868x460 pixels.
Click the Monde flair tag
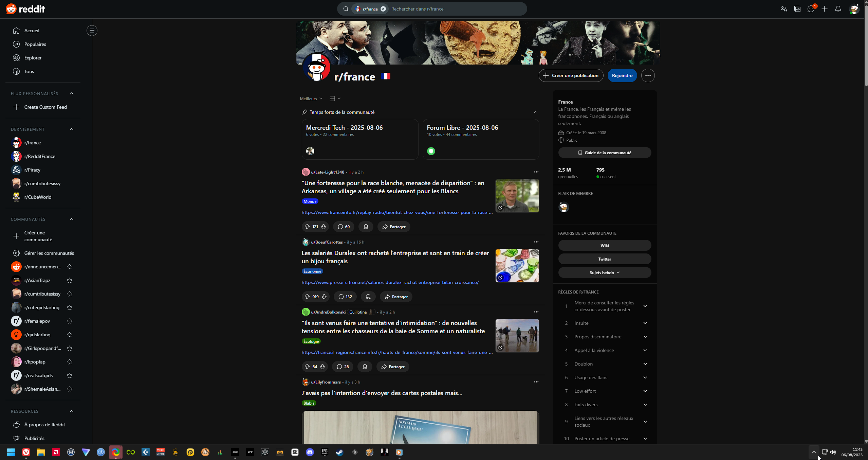(310, 201)
